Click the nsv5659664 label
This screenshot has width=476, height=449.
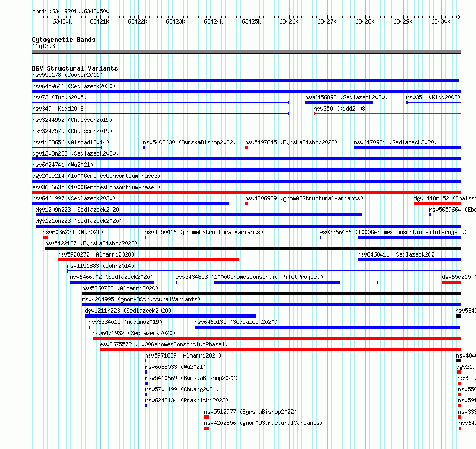452,210
